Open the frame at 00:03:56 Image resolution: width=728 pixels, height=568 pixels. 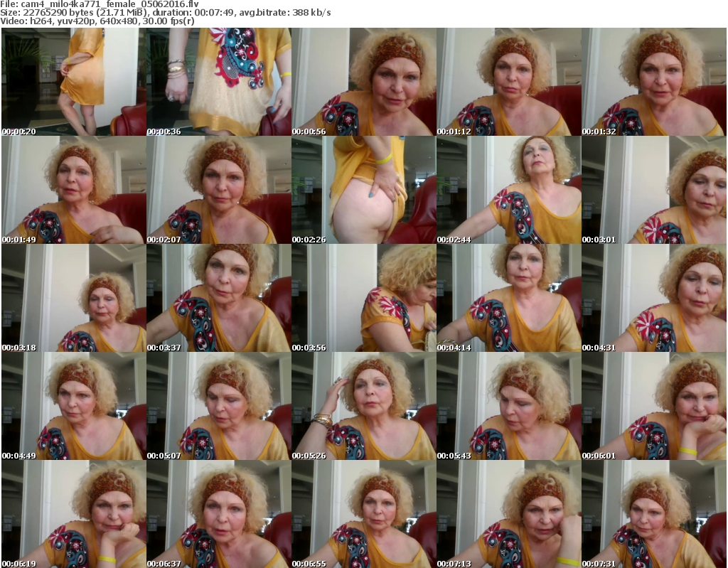pos(364,298)
